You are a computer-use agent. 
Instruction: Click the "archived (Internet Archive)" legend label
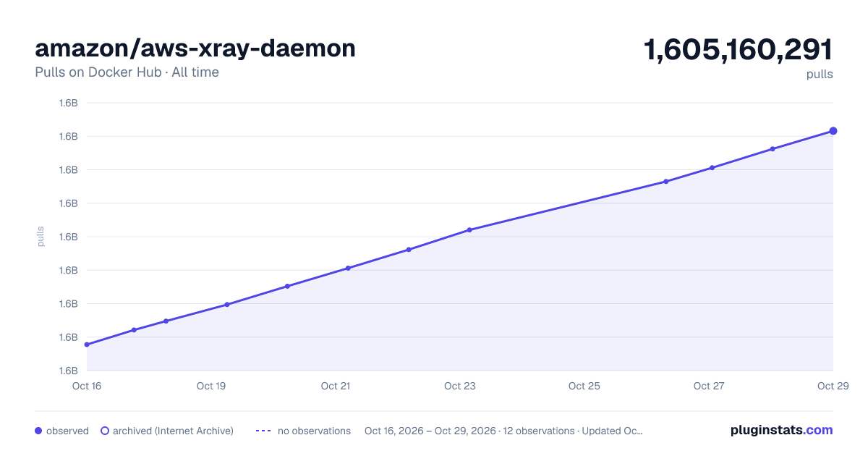[x=173, y=431]
